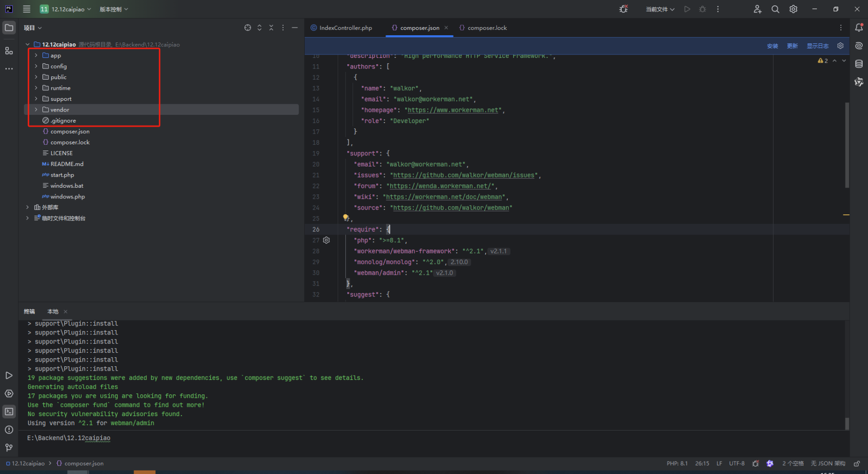Hide the project panel
The image size is (868, 474).
[295, 28]
